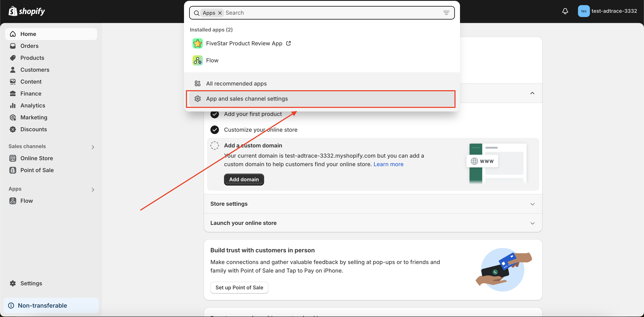
Task: Click the Online Store storefront icon
Action: [x=13, y=158]
